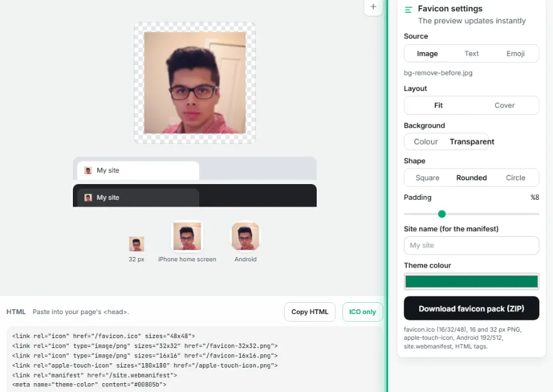Click the ICO only button
553x392 pixels.
click(x=363, y=312)
